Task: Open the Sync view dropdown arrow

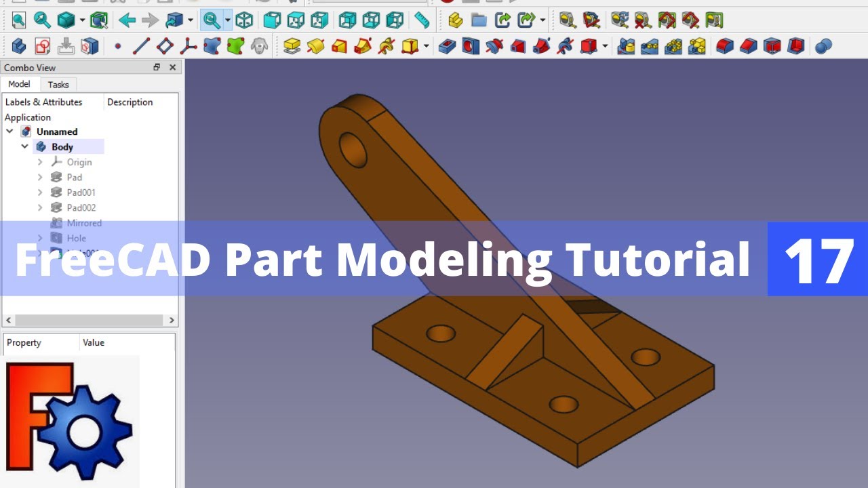Action: click(227, 20)
